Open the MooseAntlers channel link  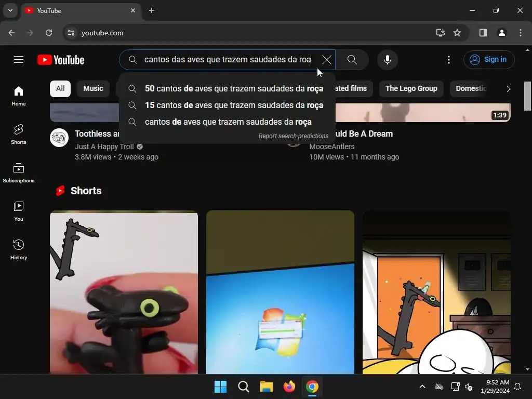(332, 147)
